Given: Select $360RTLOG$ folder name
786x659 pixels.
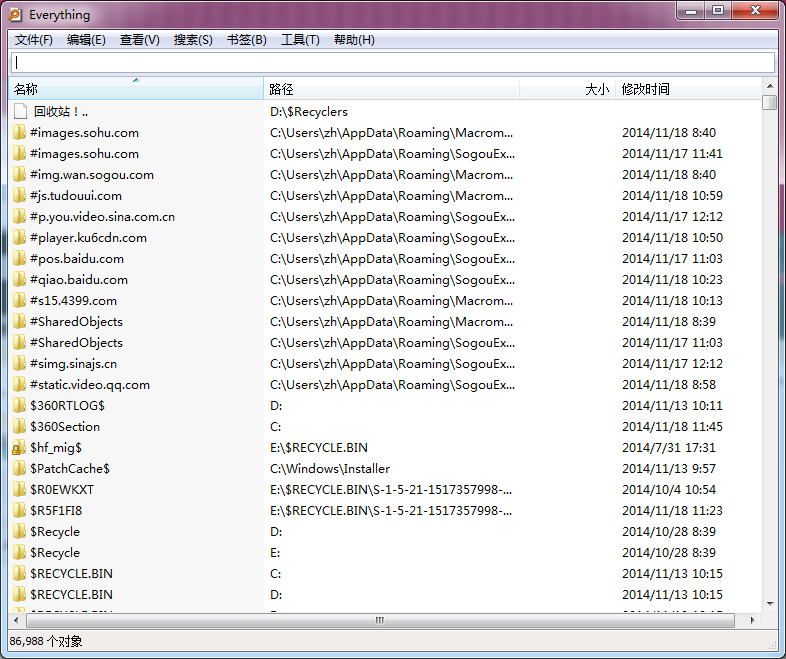Looking at the screenshot, I should (67, 405).
